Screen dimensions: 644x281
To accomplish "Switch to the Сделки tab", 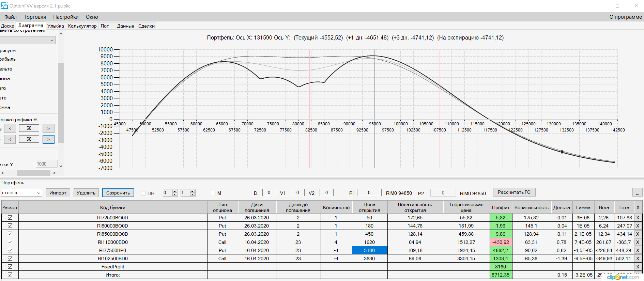I will [x=147, y=26].
